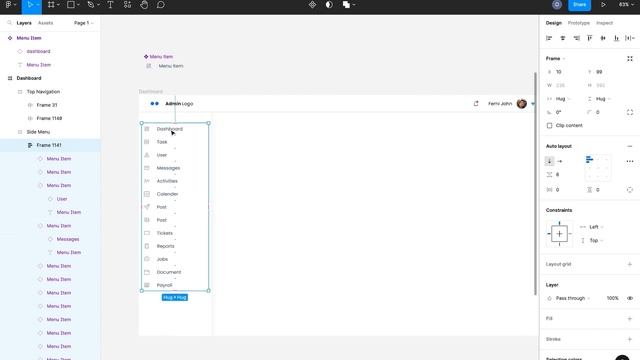
Task: Click the Boolean groups icon
Action: coord(346,5)
